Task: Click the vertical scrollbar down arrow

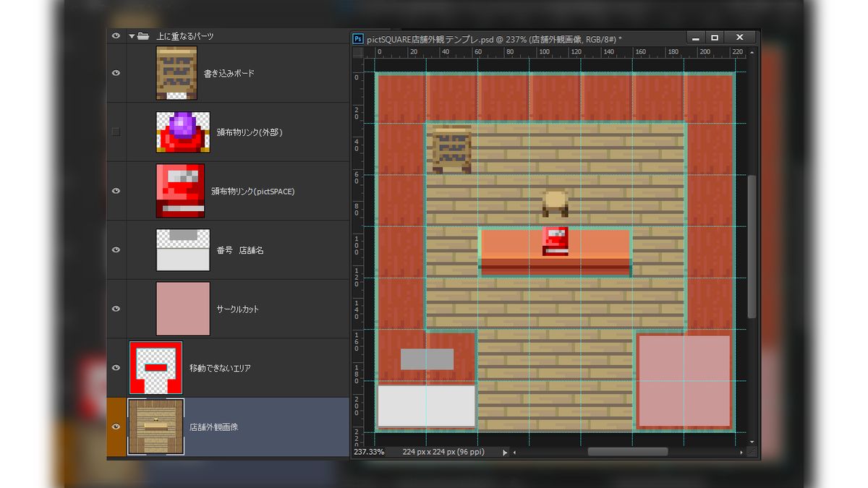Action: (752, 441)
